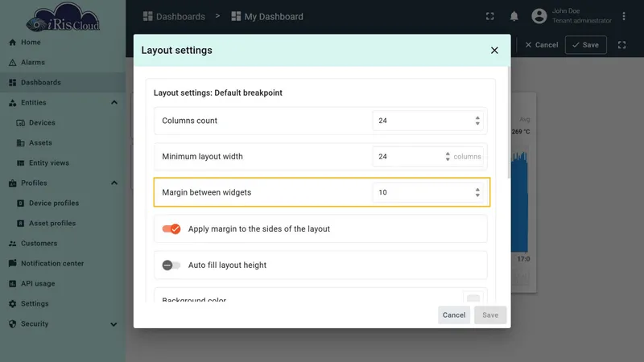Open the Background color swatch
Viewport: 644px width, 362px height.
coord(473,298)
